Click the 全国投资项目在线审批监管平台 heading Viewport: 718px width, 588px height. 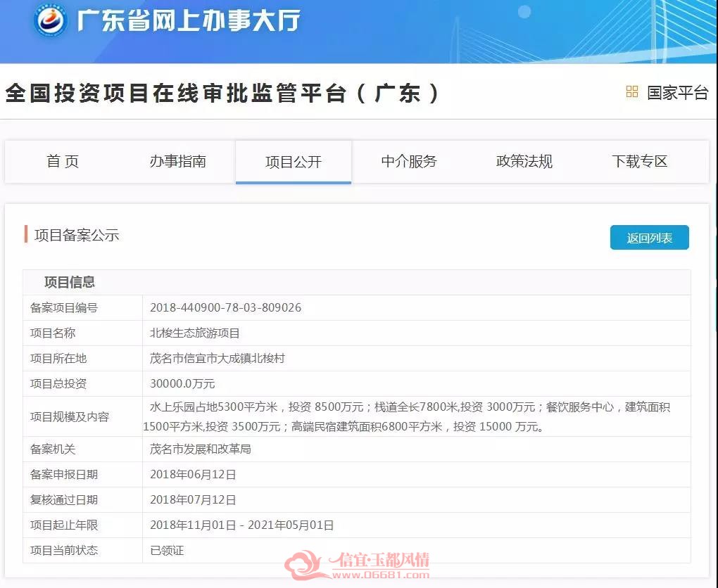[x=222, y=93]
